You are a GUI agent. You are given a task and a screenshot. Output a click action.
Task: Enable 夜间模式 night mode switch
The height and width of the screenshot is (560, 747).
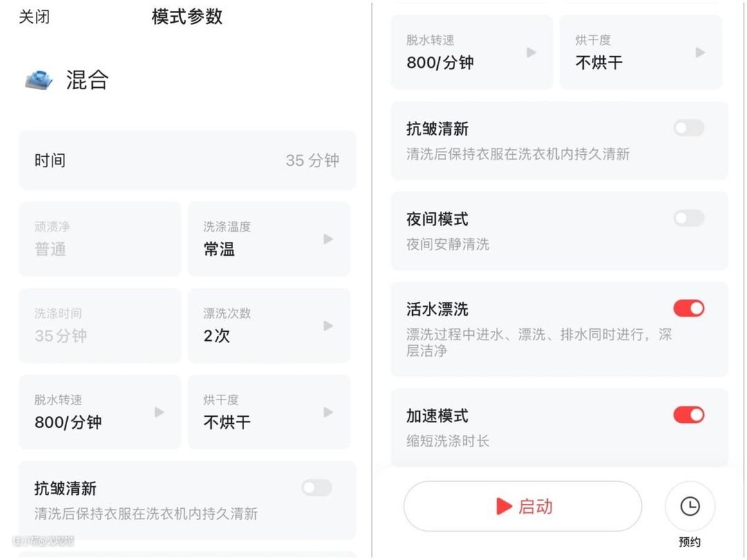coord(689,218)
